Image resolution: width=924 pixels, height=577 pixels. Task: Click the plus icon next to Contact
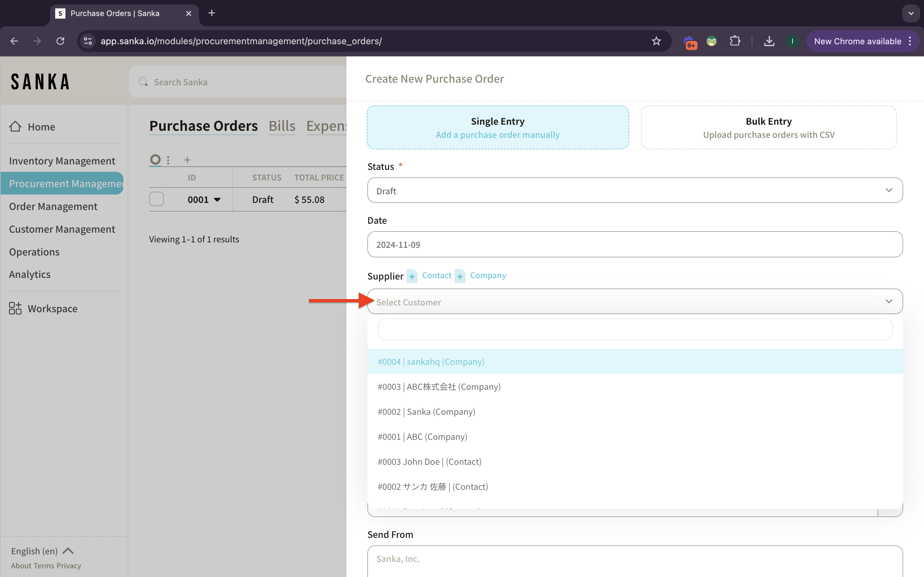412,276
